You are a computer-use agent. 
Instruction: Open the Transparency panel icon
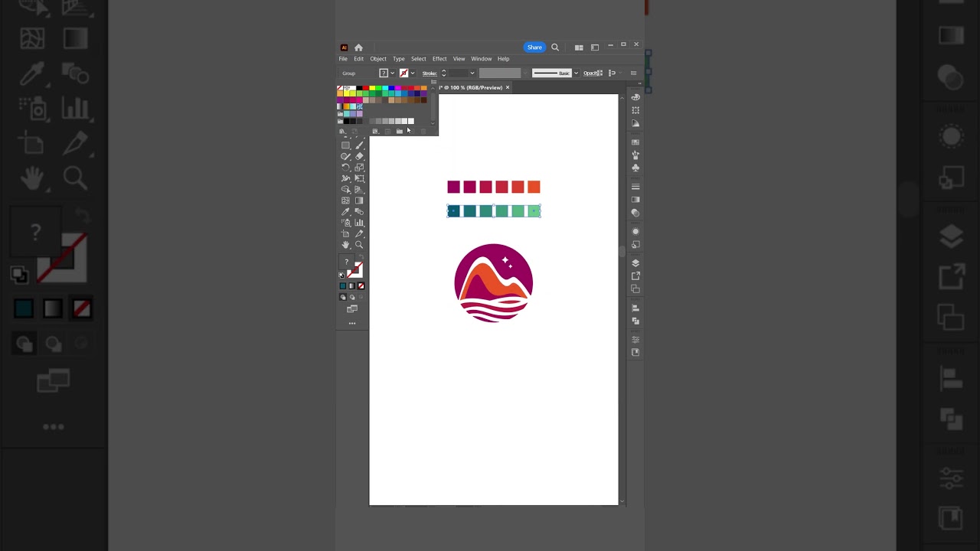[x=635, y=214]
